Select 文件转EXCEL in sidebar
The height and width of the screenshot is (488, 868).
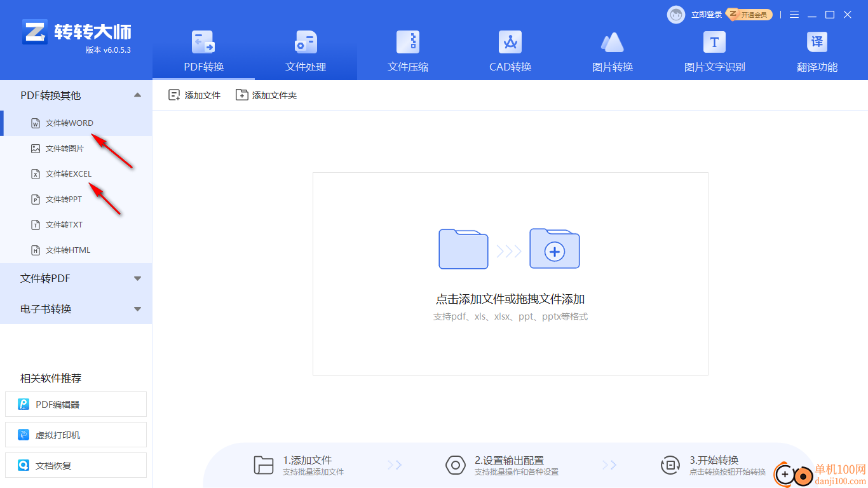(76, 174)
